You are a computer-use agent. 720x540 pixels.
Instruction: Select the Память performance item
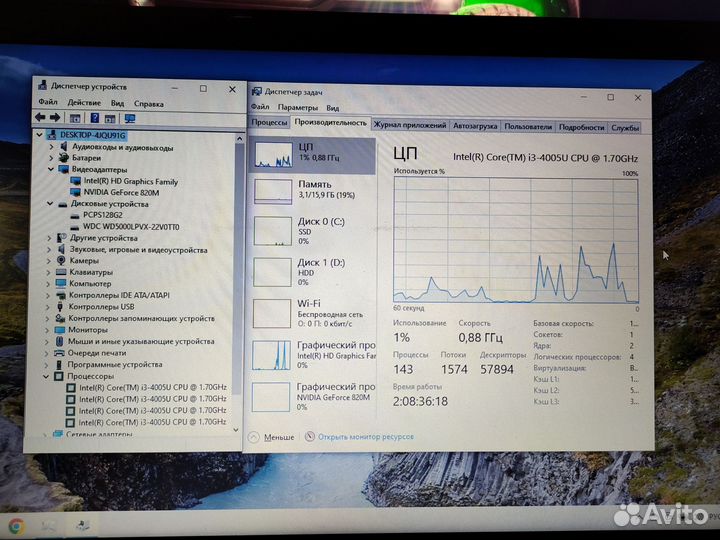click(312, 191)
